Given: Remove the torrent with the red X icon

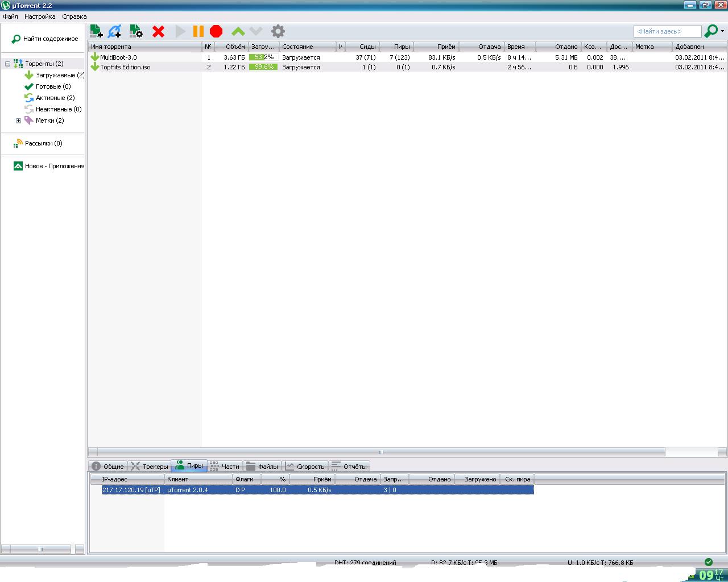Looking at the screenshot, I should pyautogui.click(x=159, y=31).
